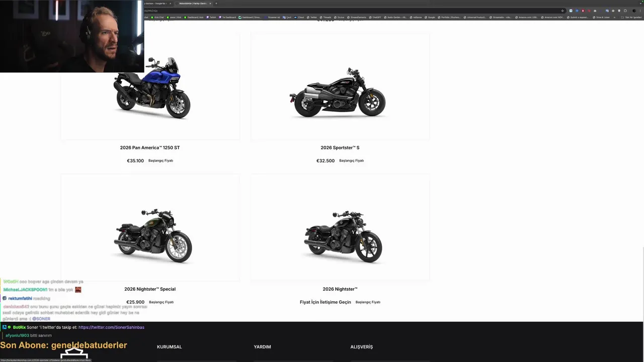
Task: Open the Twitter bookmark
Action: (312, 17)
